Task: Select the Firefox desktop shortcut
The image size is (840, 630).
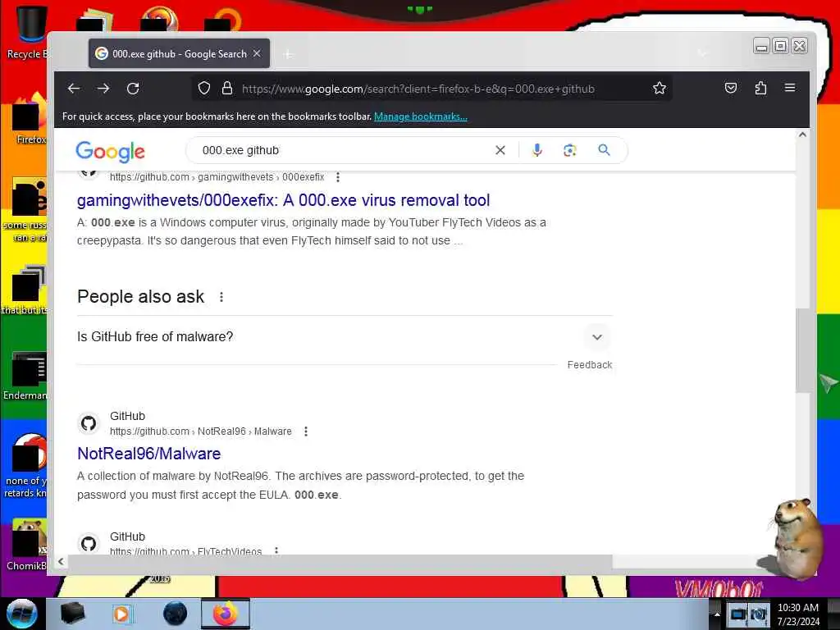Action: click(30, 119)
